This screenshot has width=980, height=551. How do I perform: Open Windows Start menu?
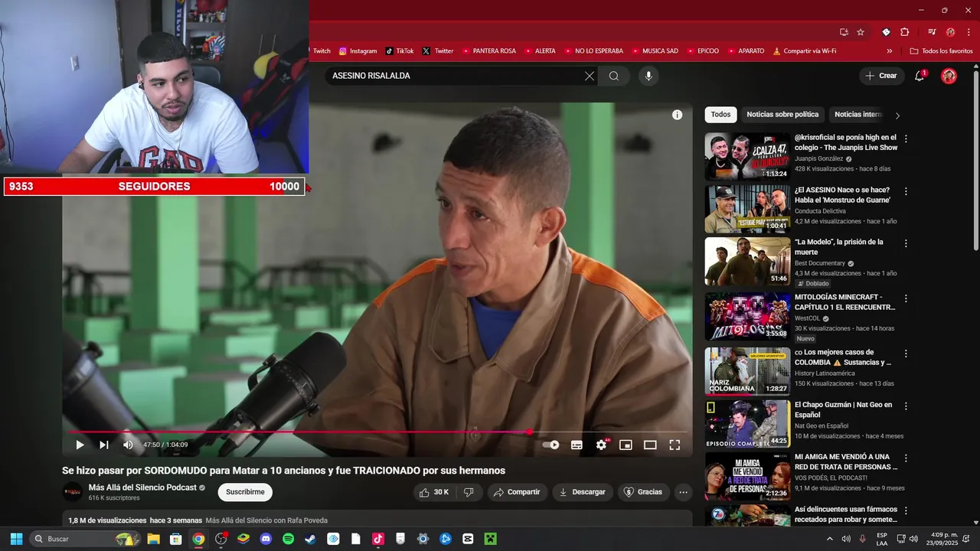point(16,539)
